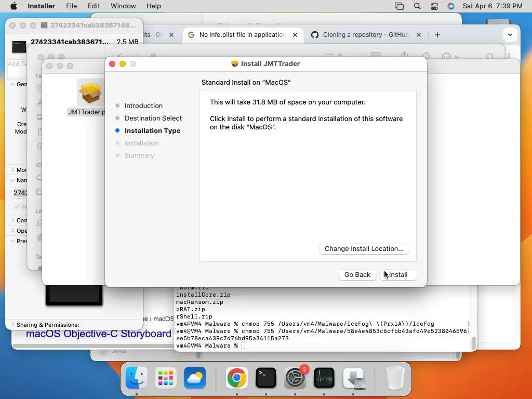
Task: Click the Go Back button
Action: [x=357, y=274]
